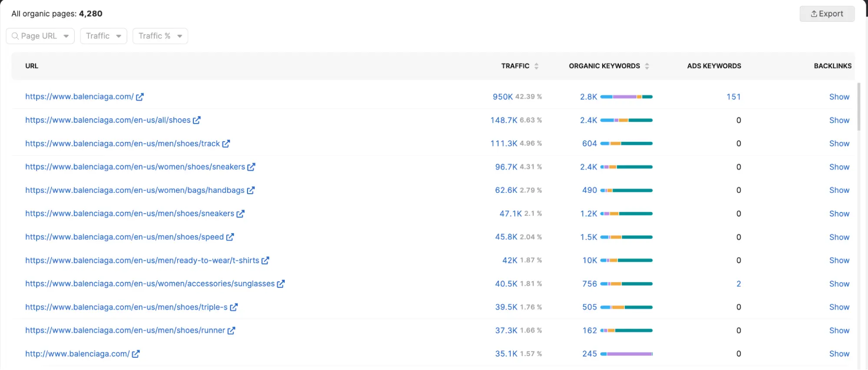This screenshot has height=370, width=868.
Task: Open the men/shoes/triple-s URL link
Action: click(x=126, y=307)
